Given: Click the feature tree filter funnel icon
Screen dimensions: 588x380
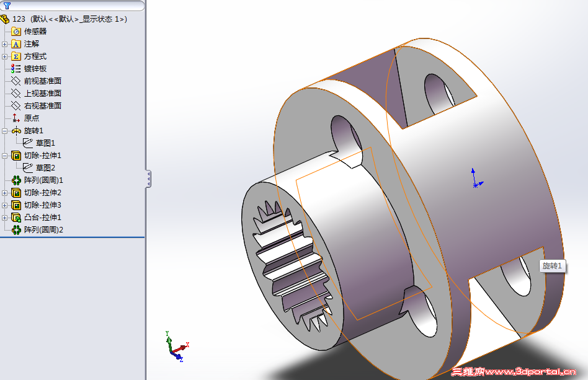Looking at the screenshot, I should click(x=7, y=6).
